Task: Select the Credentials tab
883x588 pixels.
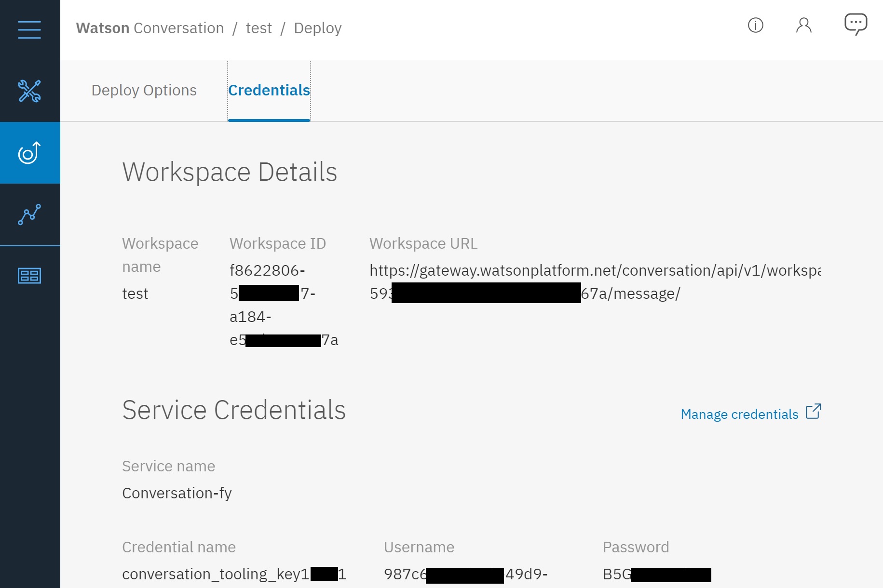Action: pyautogui.click(x=269, y=90)
